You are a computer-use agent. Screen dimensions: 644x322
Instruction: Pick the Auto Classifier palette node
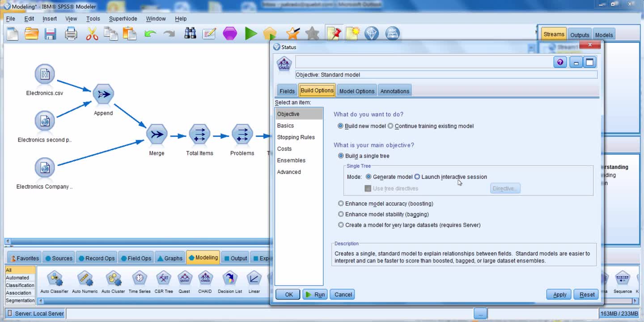click(x=54, y=279)
